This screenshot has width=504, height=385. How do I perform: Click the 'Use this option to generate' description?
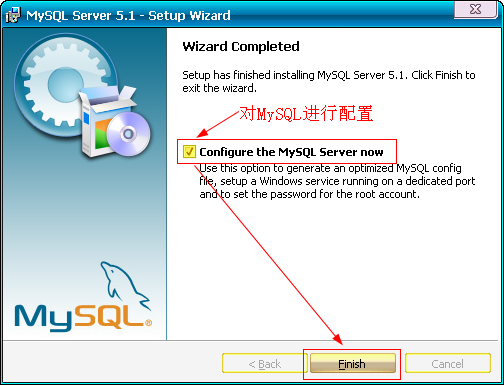337,181
